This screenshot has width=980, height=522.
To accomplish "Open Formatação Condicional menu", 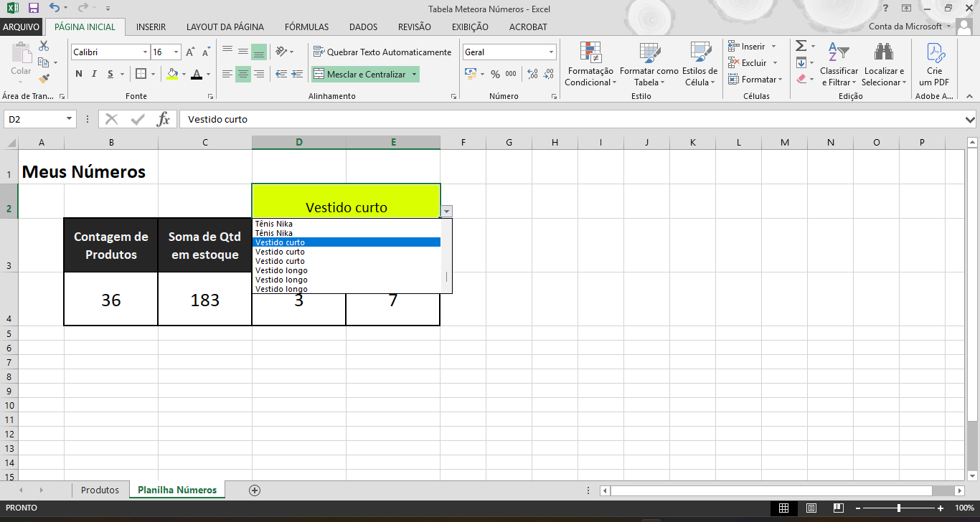I will [x=590, y=65].
